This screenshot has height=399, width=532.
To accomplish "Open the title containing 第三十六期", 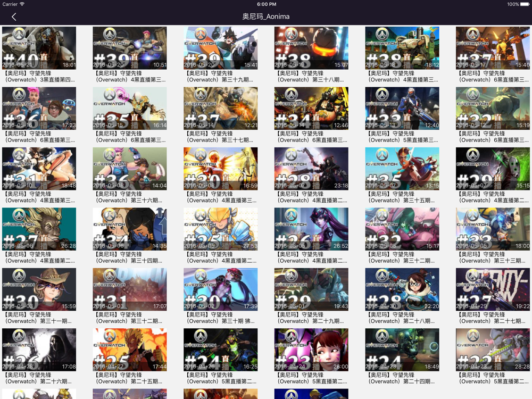I will (130, 197).
